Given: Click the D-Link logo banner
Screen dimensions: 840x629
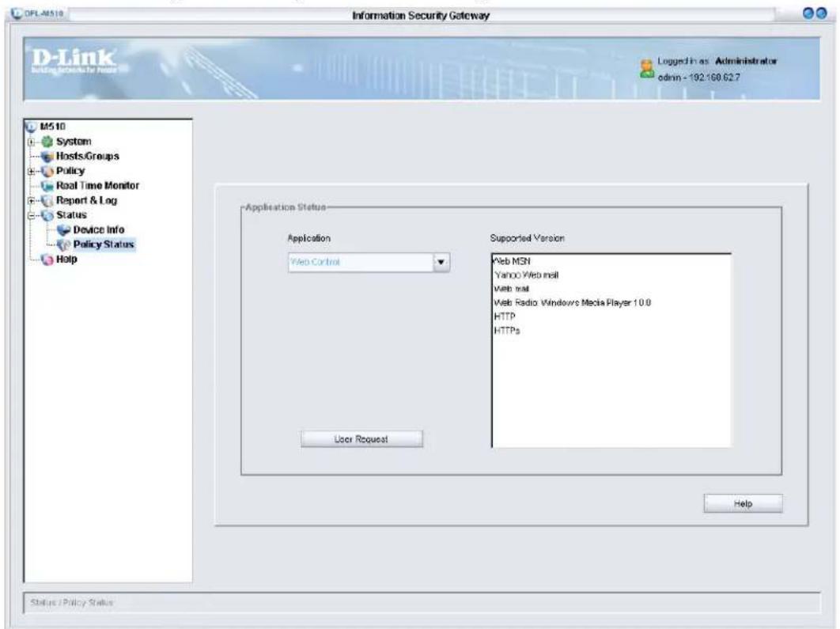Looking at the screenshot, I should 74,61.
